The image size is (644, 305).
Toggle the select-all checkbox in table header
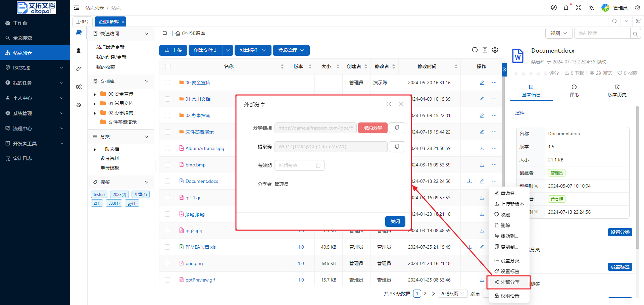tap(168, 66)
